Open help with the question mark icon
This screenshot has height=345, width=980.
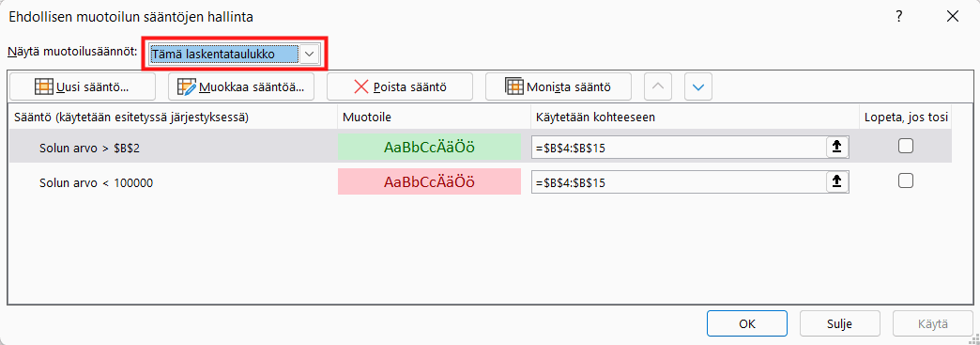pyautogui.click(x=898, y=17)
